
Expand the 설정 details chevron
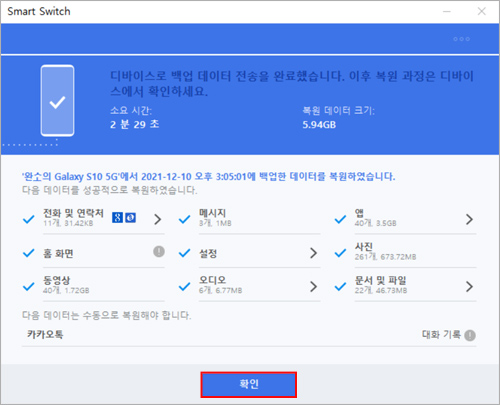click(313, 253)
